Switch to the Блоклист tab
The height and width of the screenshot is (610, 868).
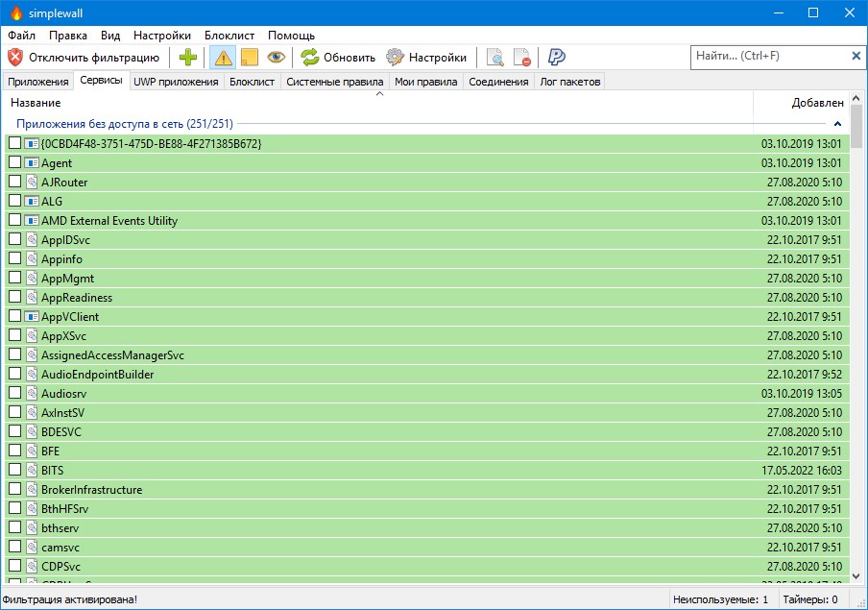tap(252, 82)
